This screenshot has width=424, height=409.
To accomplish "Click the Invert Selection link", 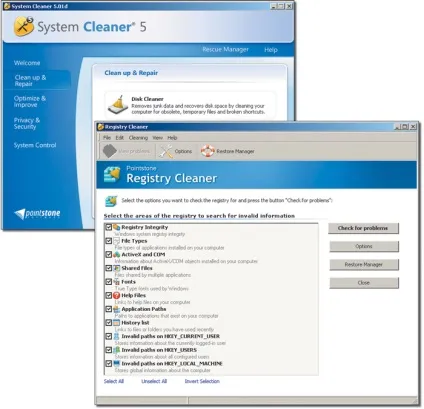I will (202, 381).
